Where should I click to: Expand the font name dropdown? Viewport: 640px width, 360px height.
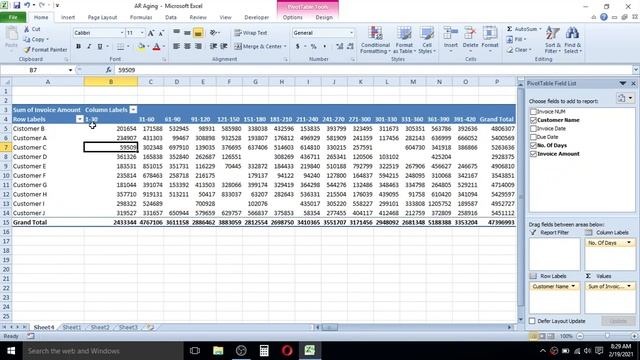(122, 33)
